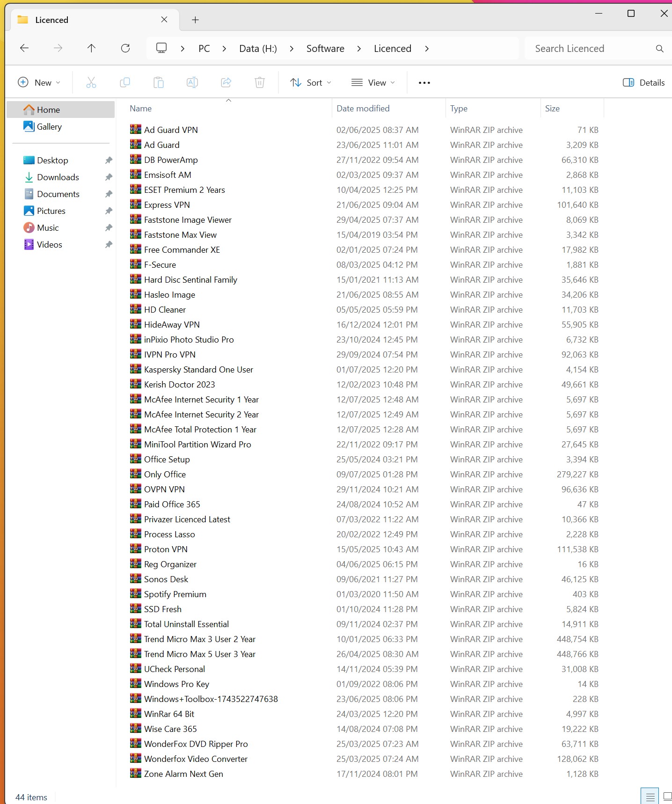The width and height of the screenshot is (672, 804).
Task: Switch to details list view icon
Action: coord(650,797)
